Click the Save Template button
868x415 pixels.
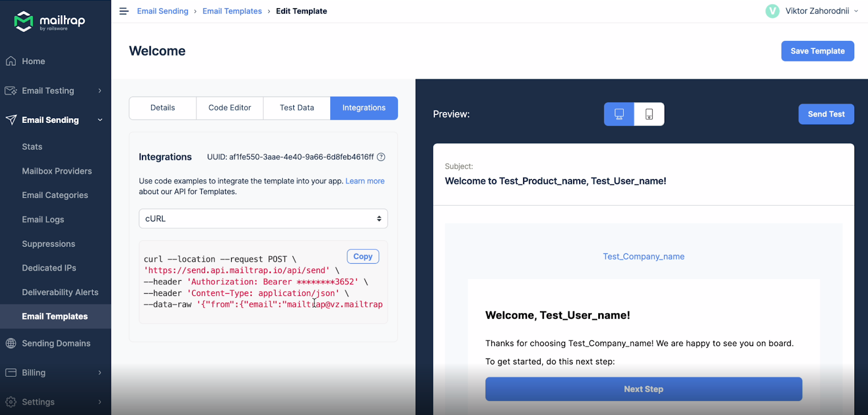click(817, 51)
